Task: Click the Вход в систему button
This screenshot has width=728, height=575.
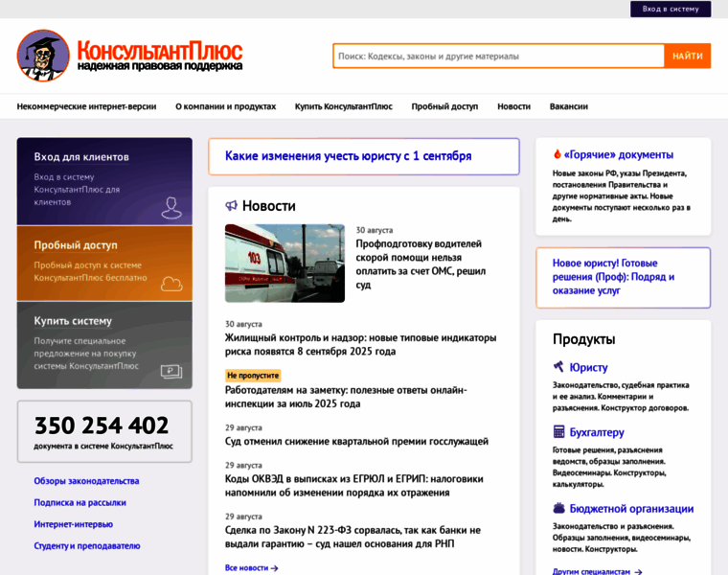Action: [x=671, y=9]
